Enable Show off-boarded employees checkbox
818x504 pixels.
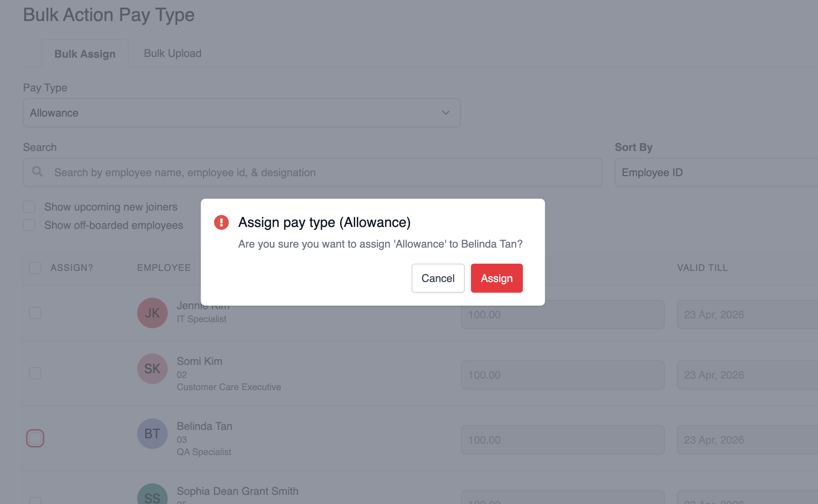point(29,225)
